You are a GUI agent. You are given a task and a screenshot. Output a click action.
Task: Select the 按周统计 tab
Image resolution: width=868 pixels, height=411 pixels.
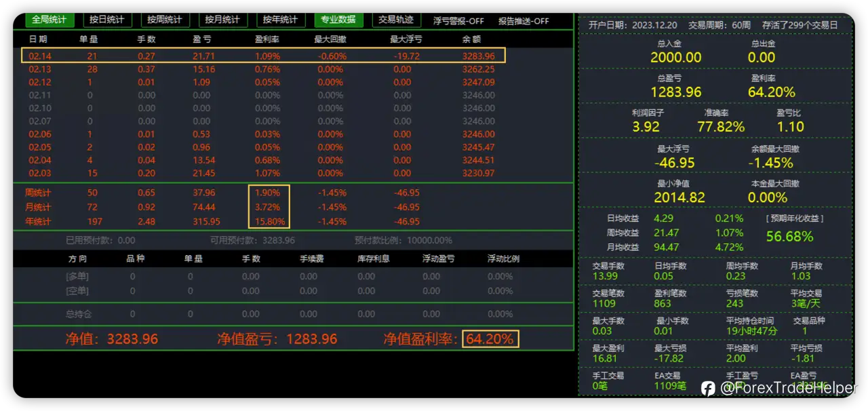165,20
